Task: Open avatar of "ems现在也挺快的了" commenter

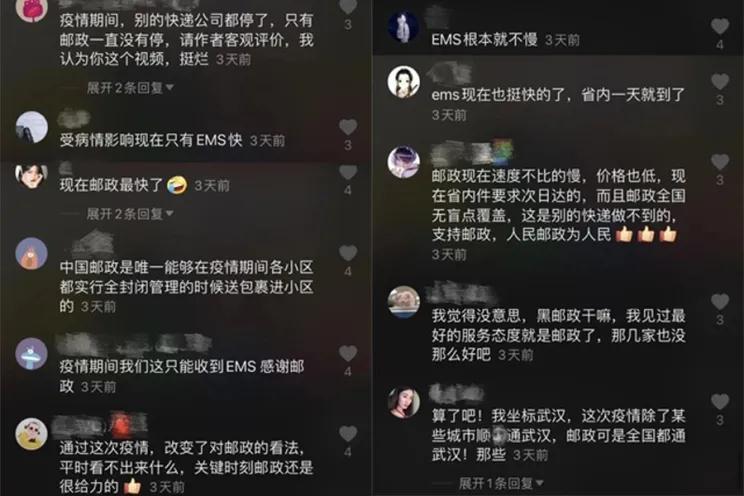Action: (x=403, y=82)
